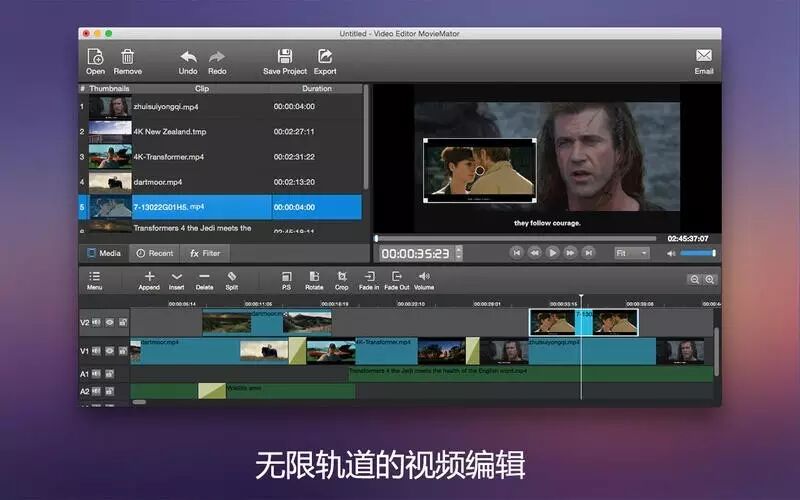Lock the V2 track

pos(123,322)
